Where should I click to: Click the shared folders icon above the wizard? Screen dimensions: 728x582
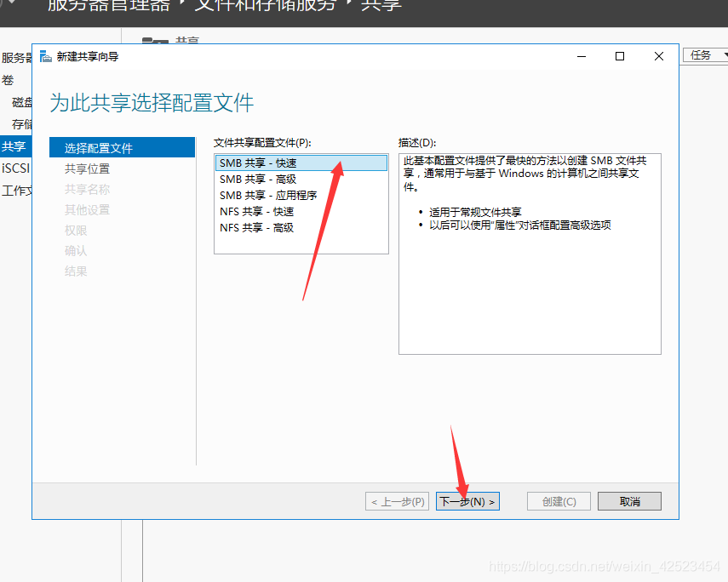click(154, 41)
